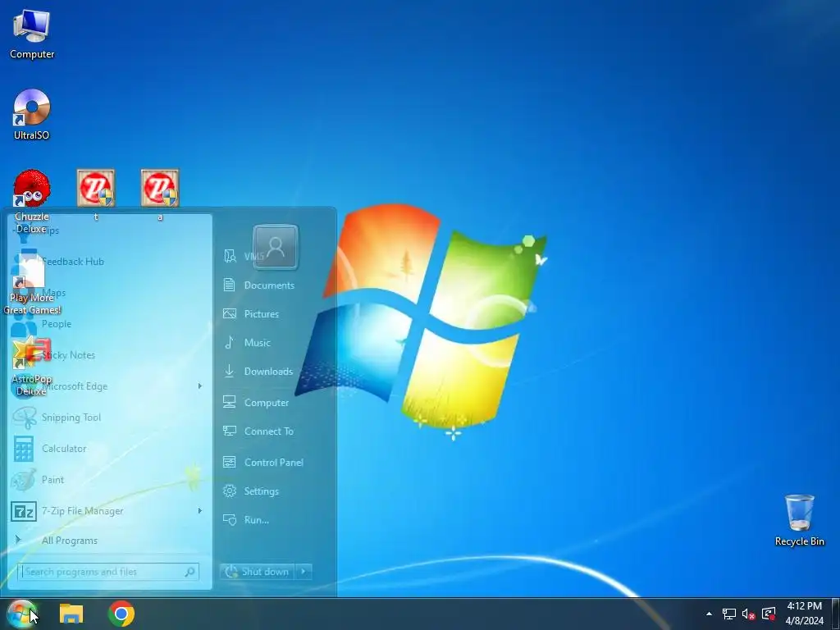This screenshot has height=630, width=840.
Task: Show hidden tray icons arrow
Action: [x=709, y=614]
